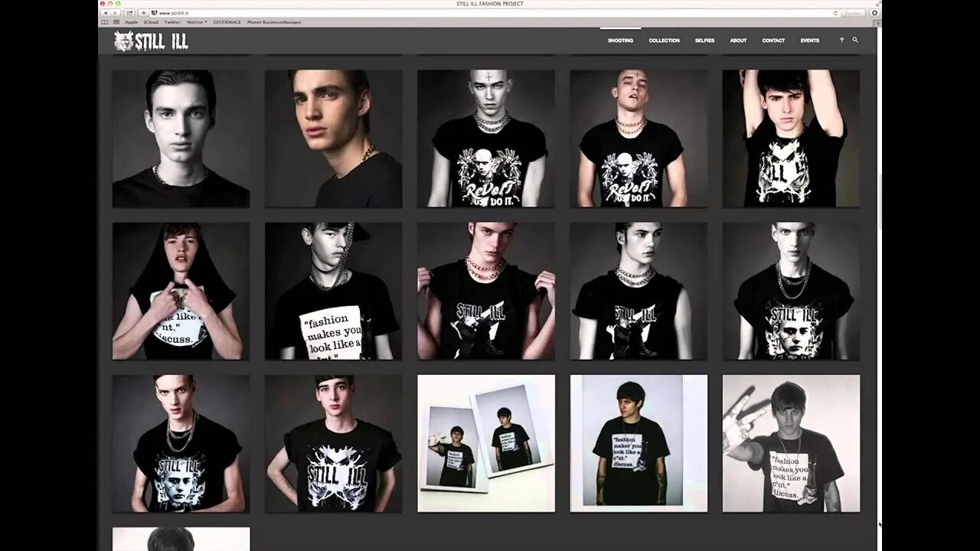Open first-row tilted-face close-up portrait

(x=333, y=139)
